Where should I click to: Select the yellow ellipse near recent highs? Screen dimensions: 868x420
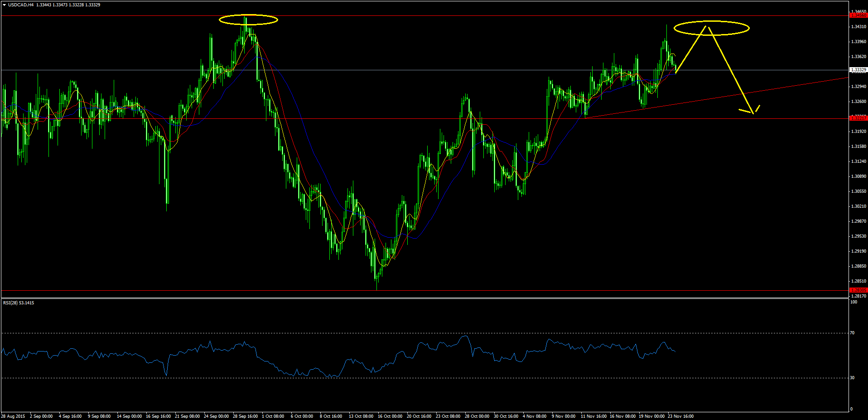tap(711, 28)
